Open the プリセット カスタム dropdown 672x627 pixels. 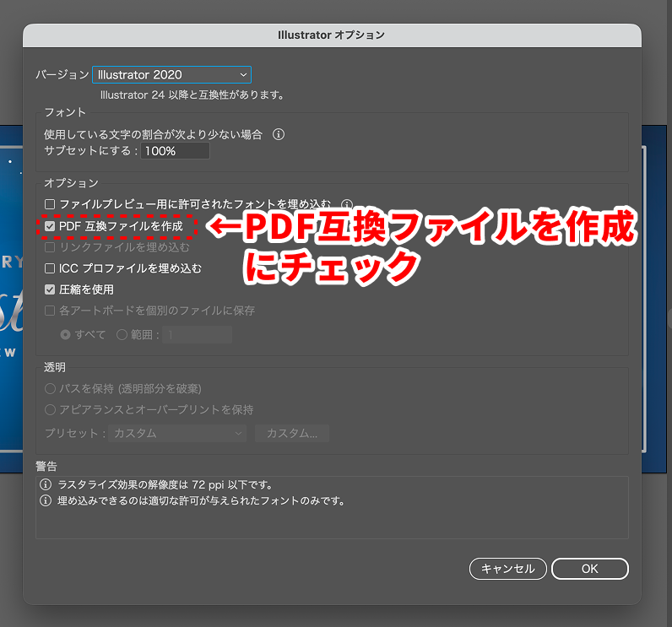click(x=177, y=434)
